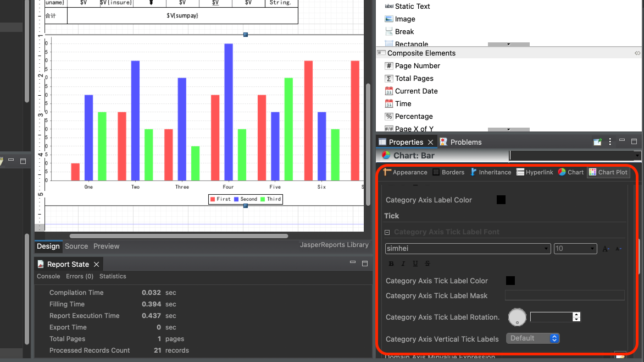
Task: Click the increase font size icon
Action: click(x=606, y=249)
